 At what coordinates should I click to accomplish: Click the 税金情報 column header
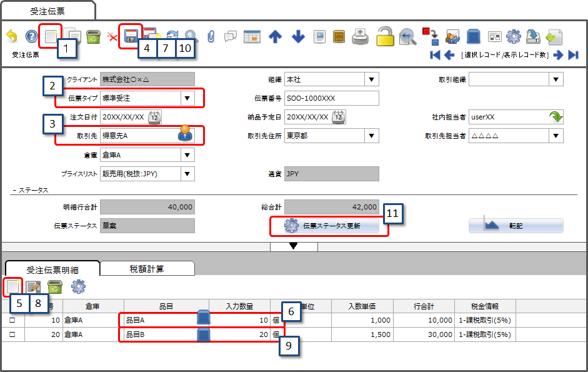pos(485,306)
